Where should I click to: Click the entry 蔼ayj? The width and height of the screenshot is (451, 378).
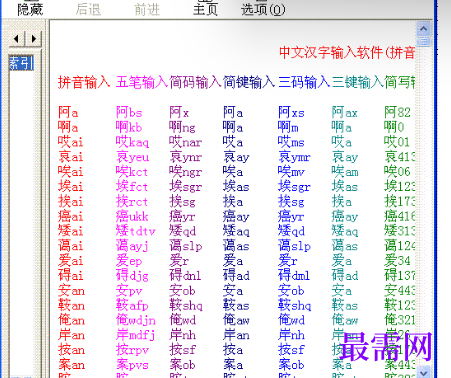point(132,246)
